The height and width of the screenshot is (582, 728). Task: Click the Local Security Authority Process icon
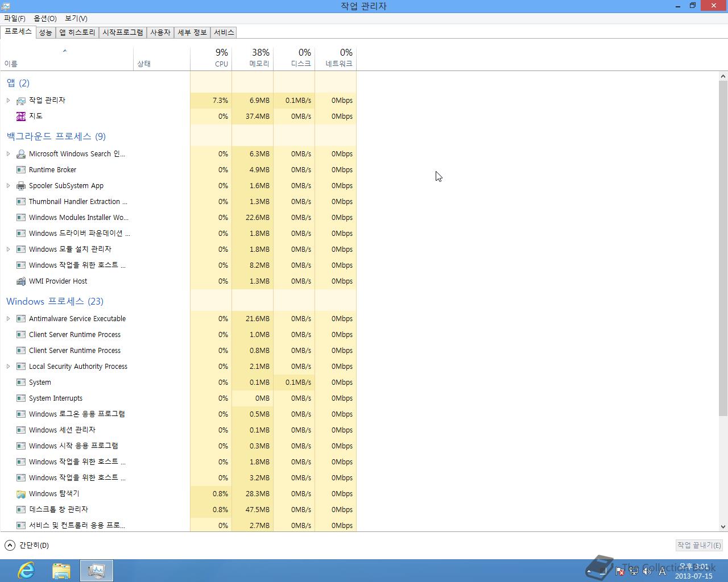tap(21, 366)
